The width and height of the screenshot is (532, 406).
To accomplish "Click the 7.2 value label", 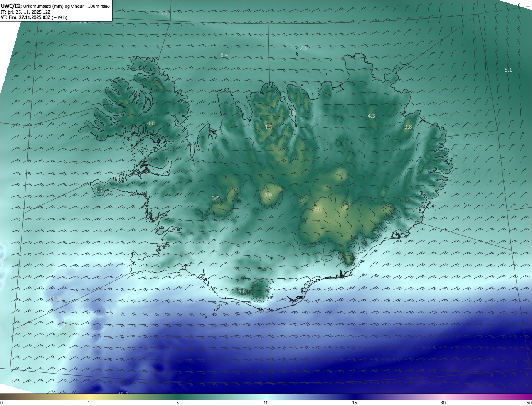I will pos(164,13).
